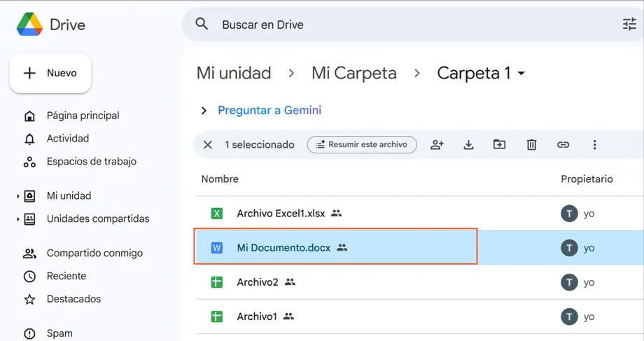Sort by the Nombre column header

220,179
